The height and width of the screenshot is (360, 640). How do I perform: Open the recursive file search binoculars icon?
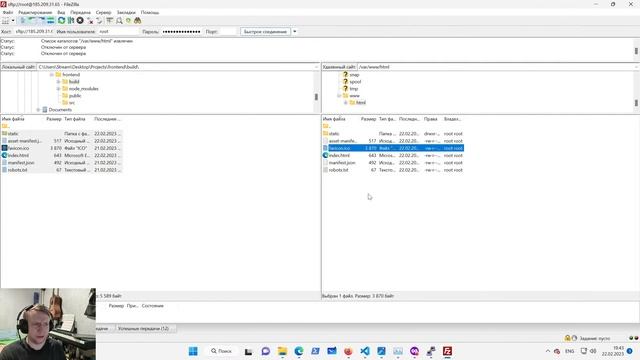138,20
